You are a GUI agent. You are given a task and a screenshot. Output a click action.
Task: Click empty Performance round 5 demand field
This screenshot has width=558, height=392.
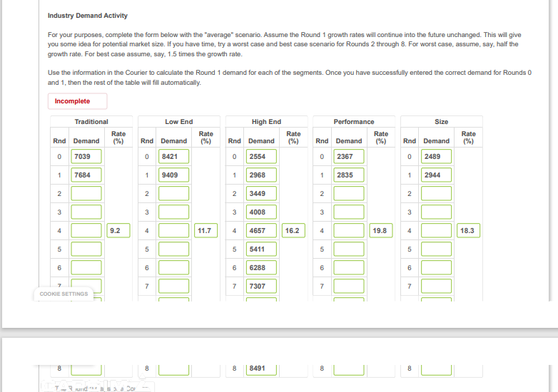pos(349,249)
